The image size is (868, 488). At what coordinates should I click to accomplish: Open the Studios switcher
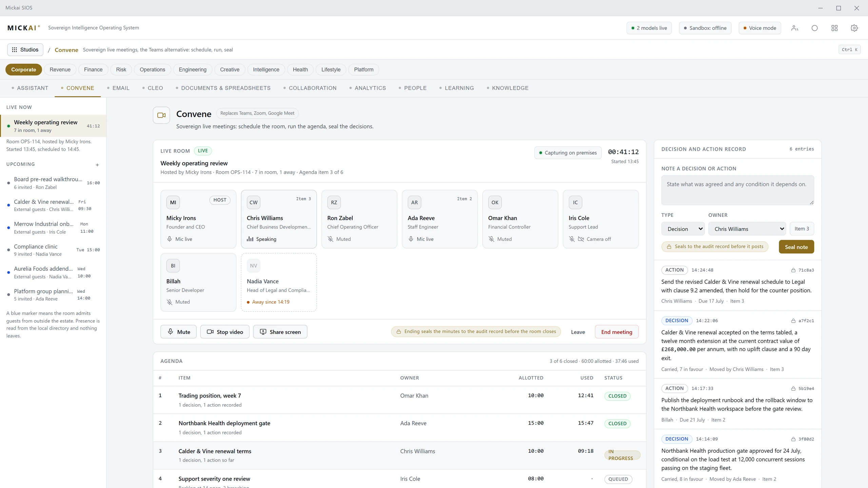[25, 50]
